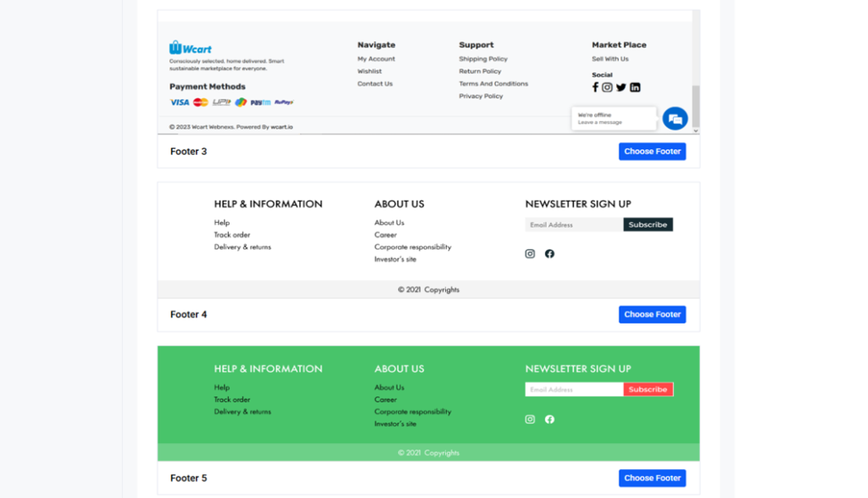
Task: Click the Facebook icon in the green Footer 5 preview
Action: point(549,419)
